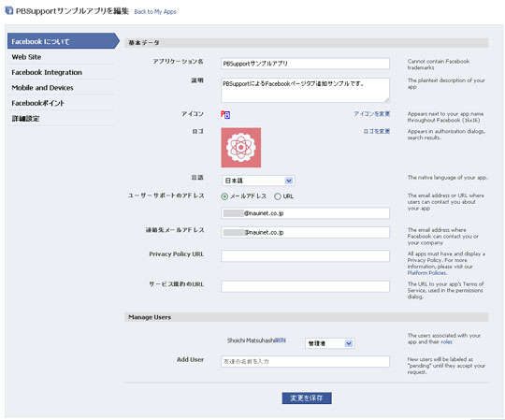The image size is (505, 420).
Task: Open the Facebookポイント tab
Action: click(61, 103)
